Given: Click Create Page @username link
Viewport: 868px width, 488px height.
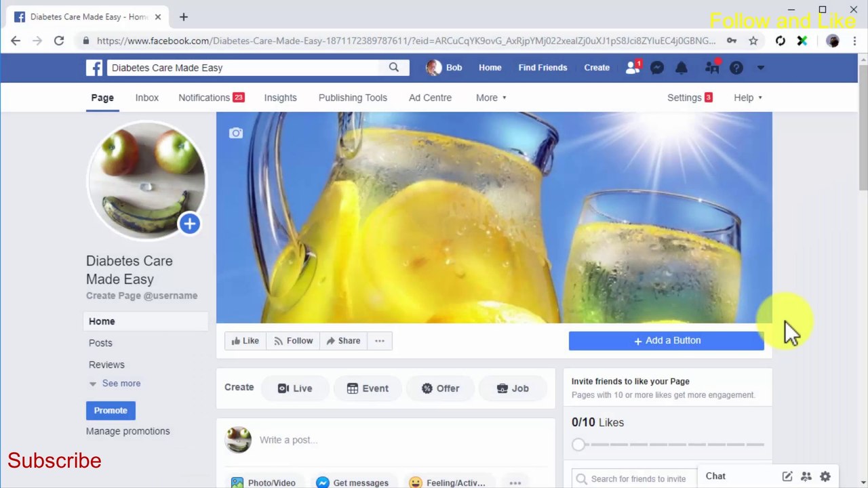Looking at the screenshot, I should [x=142, y=296].
